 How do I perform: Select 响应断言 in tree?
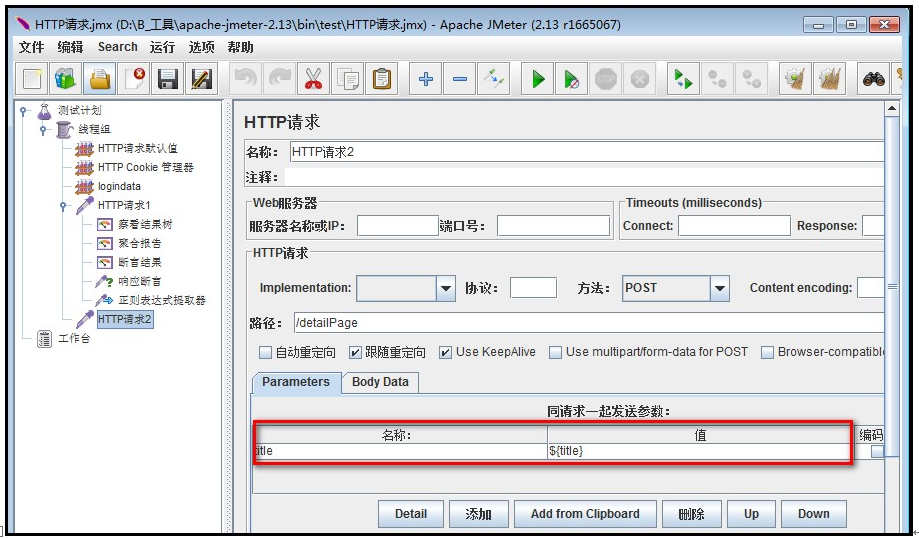point(139,281)
